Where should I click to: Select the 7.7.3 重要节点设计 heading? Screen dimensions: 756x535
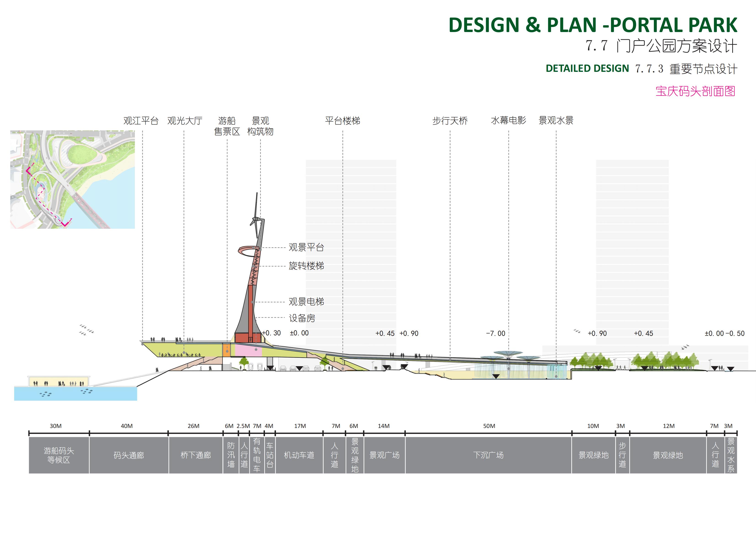click(686, 69)
